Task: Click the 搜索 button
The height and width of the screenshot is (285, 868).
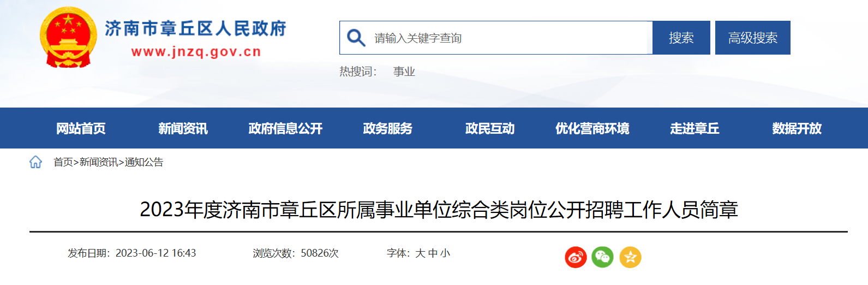Action: click(x=681, y=38)
